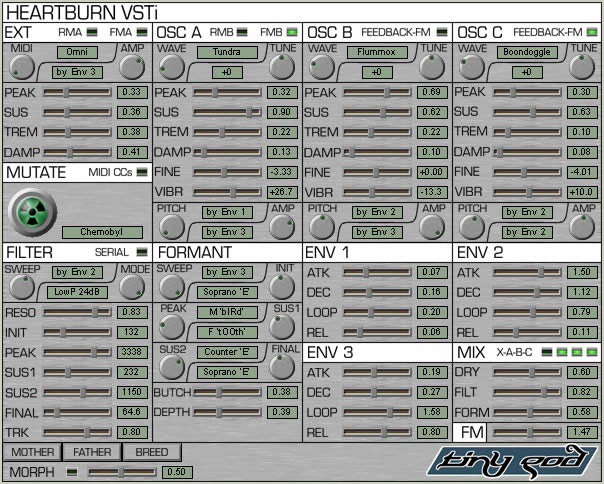The width and height of the screenshot is (604, 484).
Task: Enable OSC B FEEDBACK-FM switch
Action: click(x=442, y=32)
